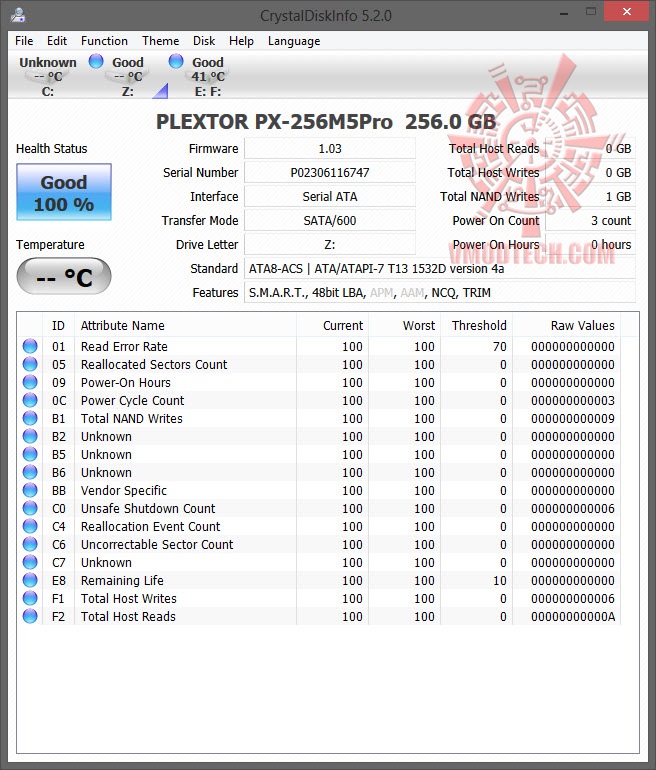Select the Read Error Rate attribute text
The height and width of the screenshot is (770, 656).
(124, 347)
